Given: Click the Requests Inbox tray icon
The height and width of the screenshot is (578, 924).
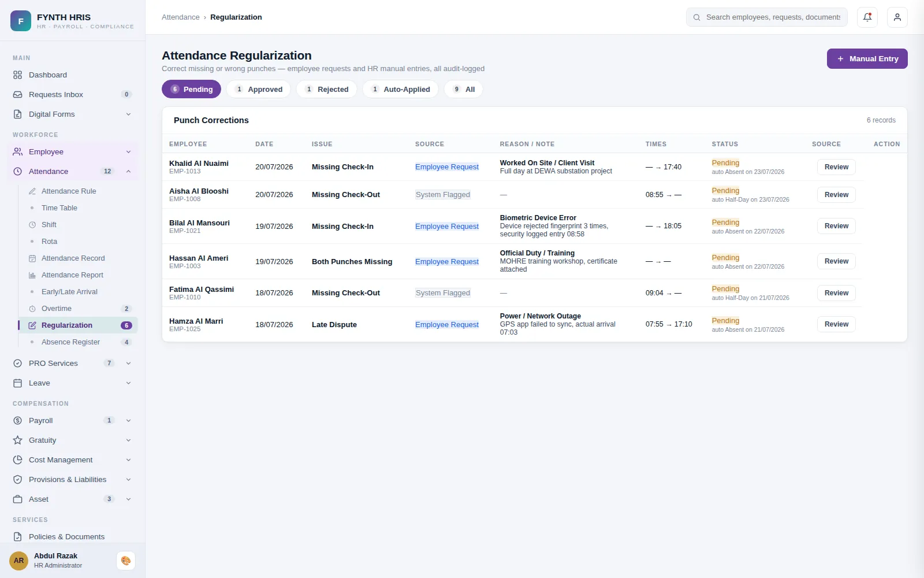Looking at the screenshot, I should click(x=18, y=95).
